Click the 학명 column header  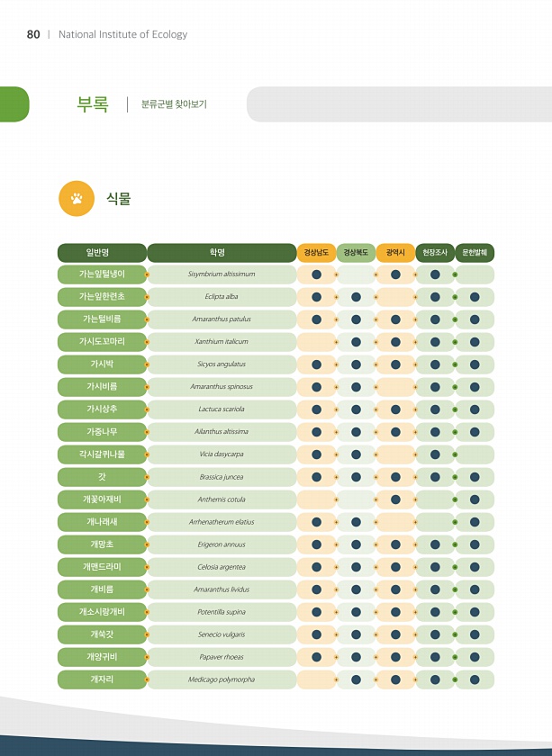coord(222,253)
